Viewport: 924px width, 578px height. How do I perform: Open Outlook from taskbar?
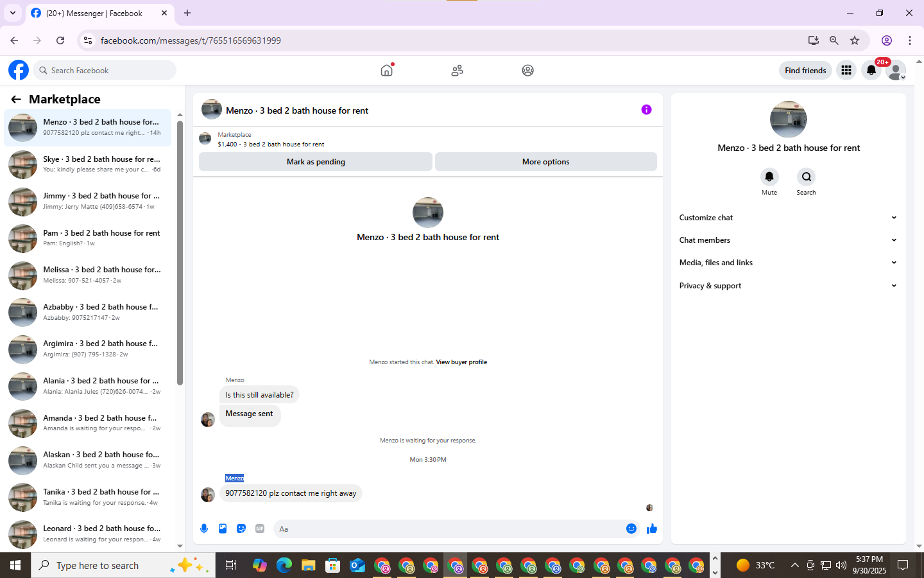[357, 565]
